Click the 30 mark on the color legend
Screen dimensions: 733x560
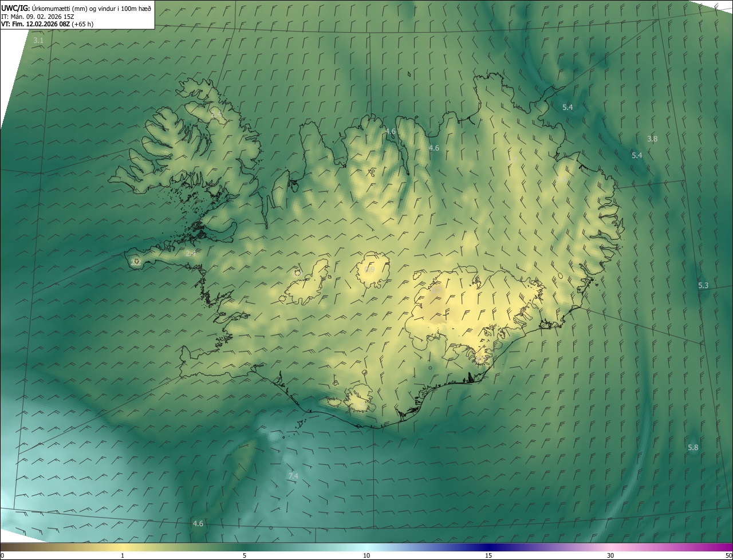tap(610, 555)
